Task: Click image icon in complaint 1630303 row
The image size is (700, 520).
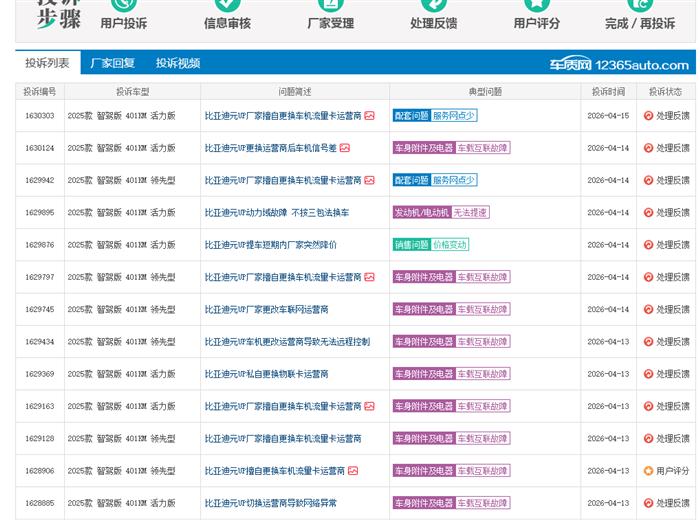Action: (369, 116)
